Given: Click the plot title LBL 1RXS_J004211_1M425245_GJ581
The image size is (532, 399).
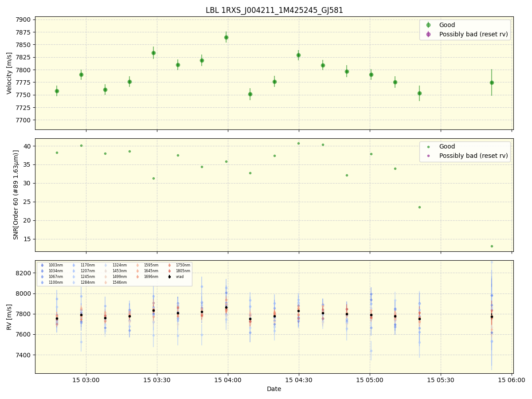Looking at the screenshot, I should 274,9.
